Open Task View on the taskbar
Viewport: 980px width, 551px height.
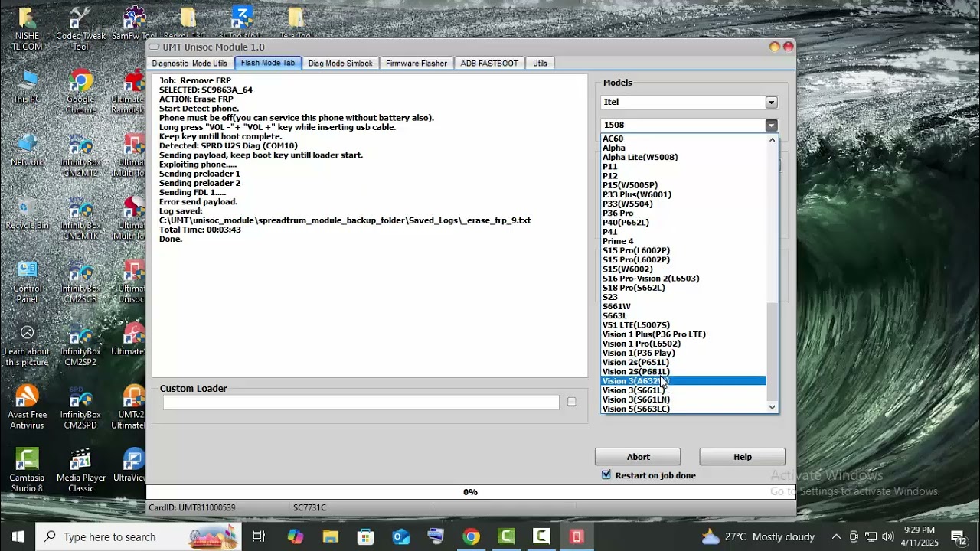click(x=259, y=536)
